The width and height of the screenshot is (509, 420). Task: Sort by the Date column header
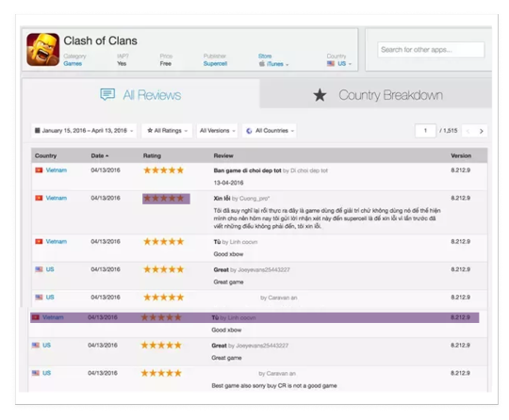(97, 155)
